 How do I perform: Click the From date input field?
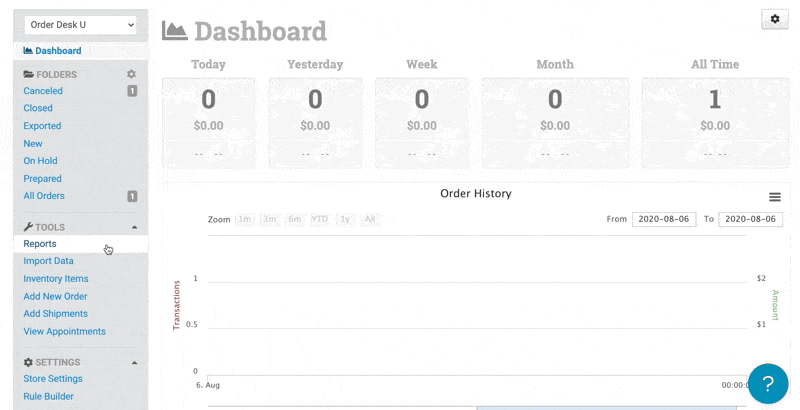664,219
